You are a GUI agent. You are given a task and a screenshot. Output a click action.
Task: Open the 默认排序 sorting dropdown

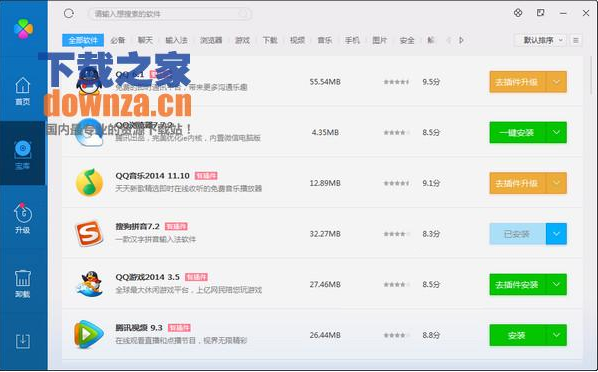coord(540,40)
